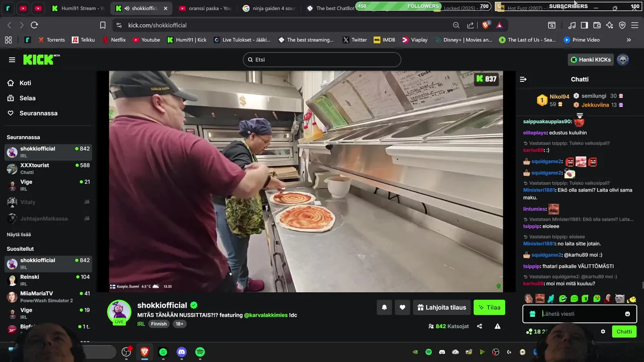Click the channel points balance icon
The width and height of the screenshot is (644, 362).
pos(529,332)
